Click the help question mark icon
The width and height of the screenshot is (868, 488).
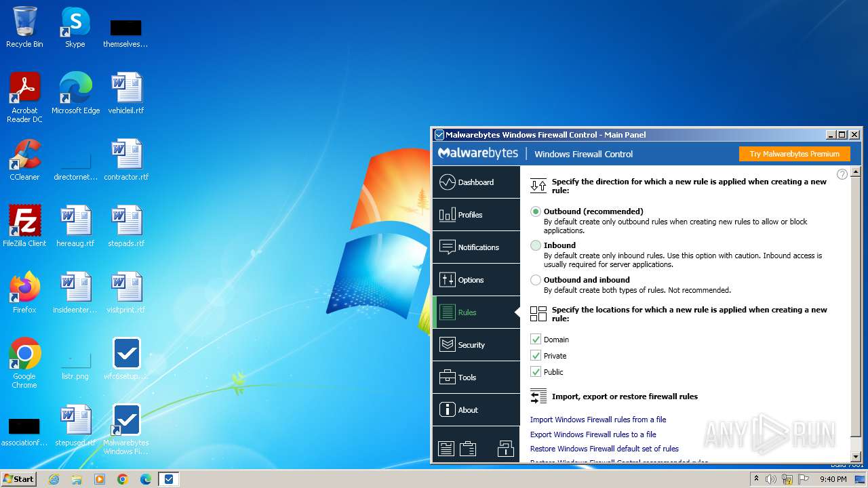[842, 174]
